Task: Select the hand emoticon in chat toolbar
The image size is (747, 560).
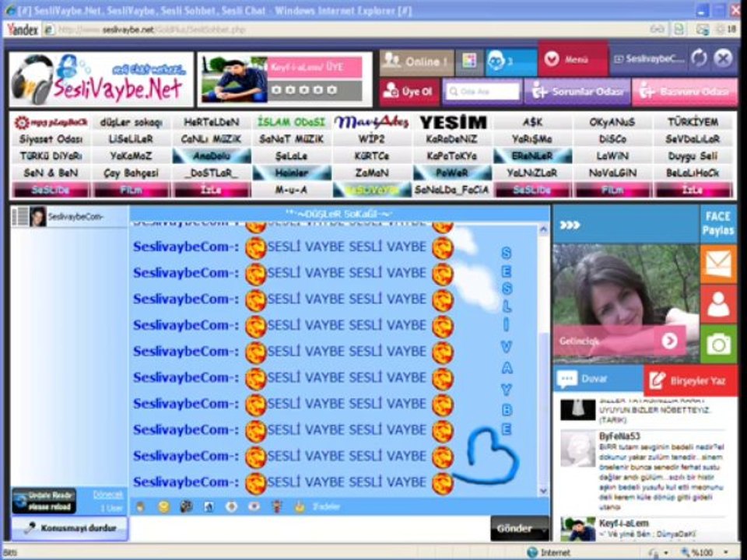Action: tap(141, 506)
